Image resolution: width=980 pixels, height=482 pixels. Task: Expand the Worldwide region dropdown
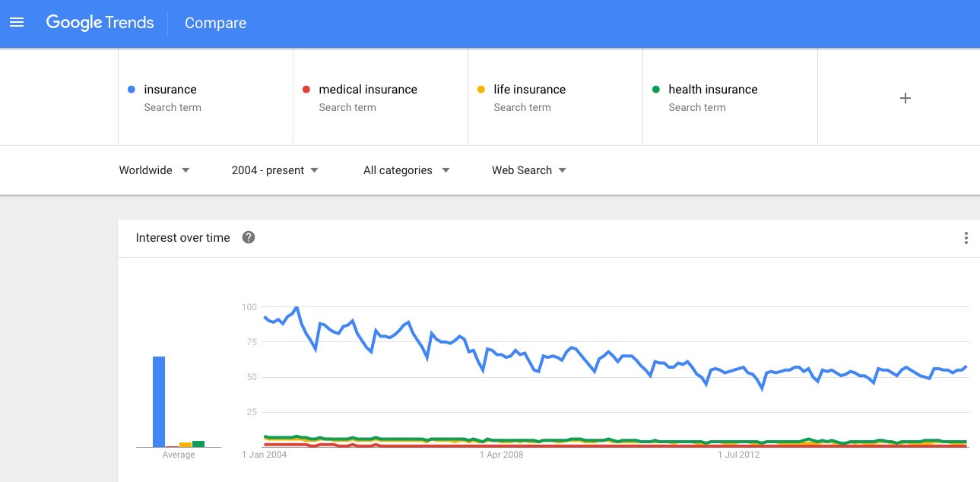[154, 170]
